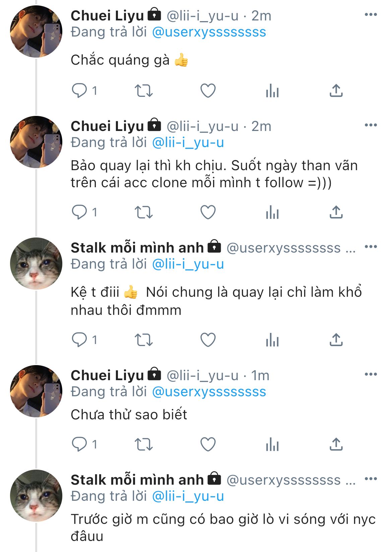Reply to the "Chắc quáng gà" tweet
The height and width of the screenshot is (552, 392).
click(x=79, y=90)
